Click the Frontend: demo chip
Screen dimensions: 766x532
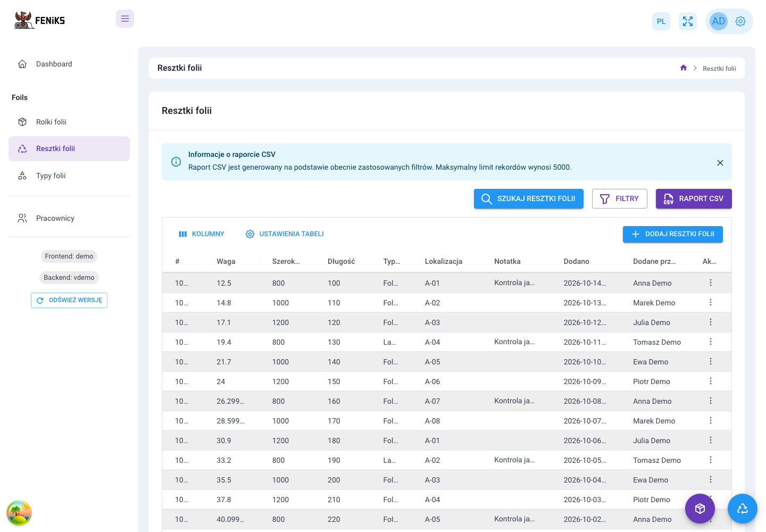click(x=69, y=256)
